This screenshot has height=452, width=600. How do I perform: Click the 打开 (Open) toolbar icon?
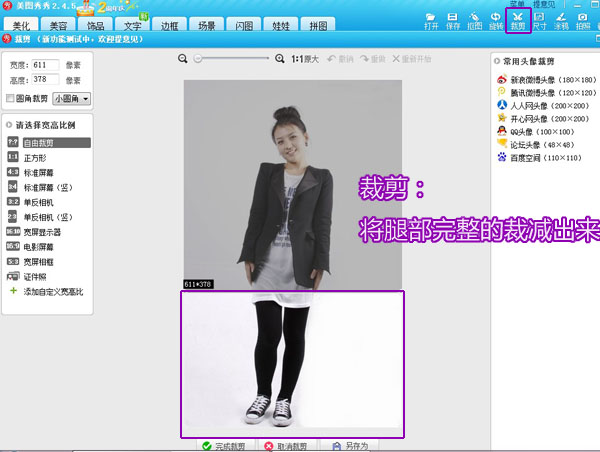pos(431,20)
